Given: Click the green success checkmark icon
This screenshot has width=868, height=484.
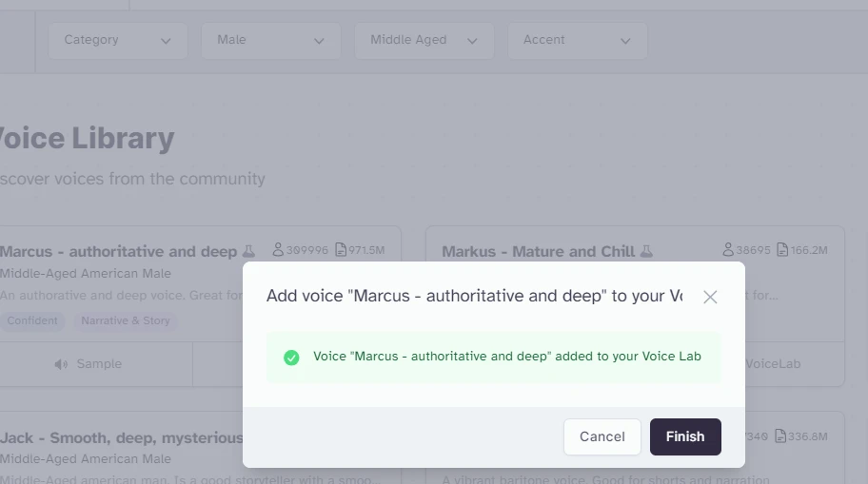Looking at the screenshot, I should [291, 358].
